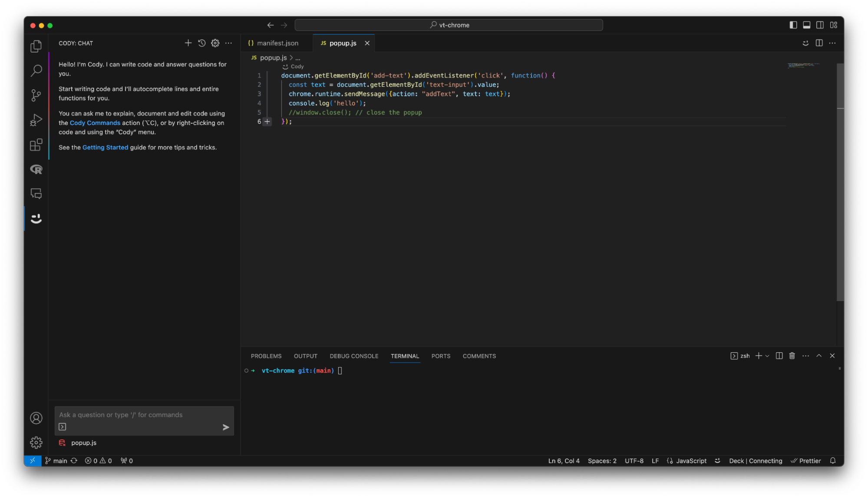
Task: Click the Getting Started link
Action: [x=106, y=147]
